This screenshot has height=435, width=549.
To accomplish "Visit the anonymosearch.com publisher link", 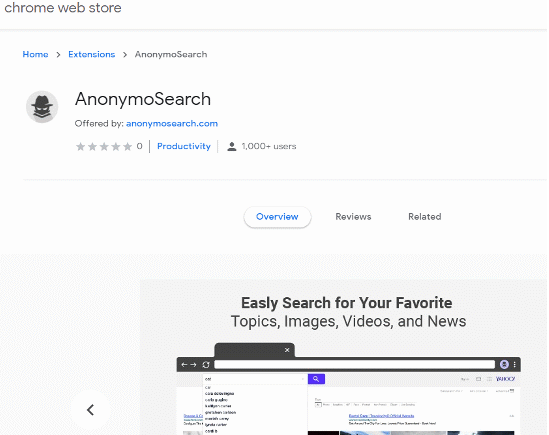I will click(172, 124).
